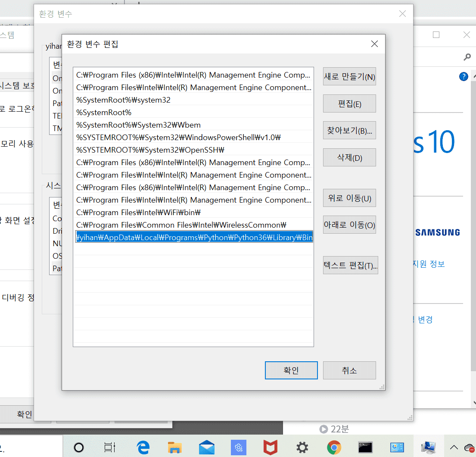Image resolution: width=476 pixels, height=457 pixels.
Task: Maximize the System window behind
Action: click(x=436, y=34)
